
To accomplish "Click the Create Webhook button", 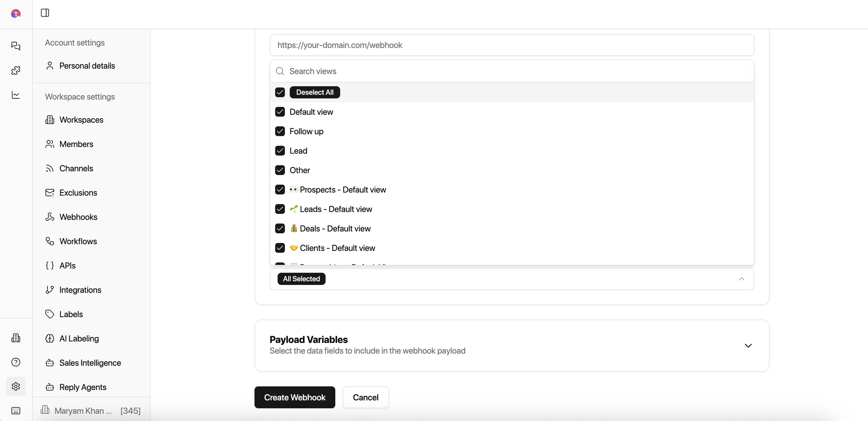I will point(294,397).
